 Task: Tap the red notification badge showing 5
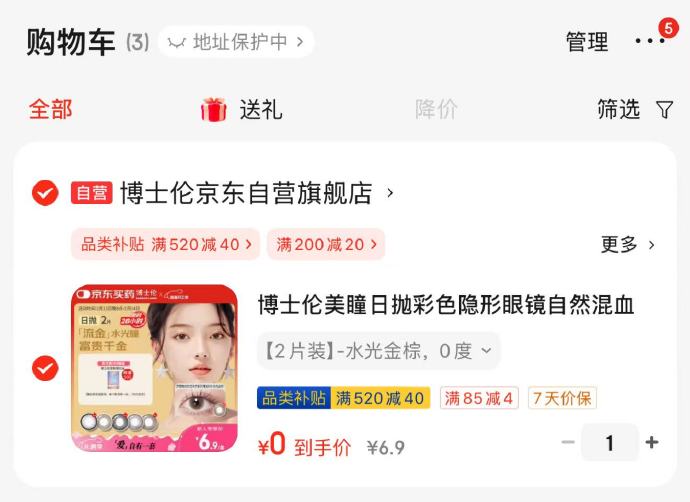coord(668,28)
